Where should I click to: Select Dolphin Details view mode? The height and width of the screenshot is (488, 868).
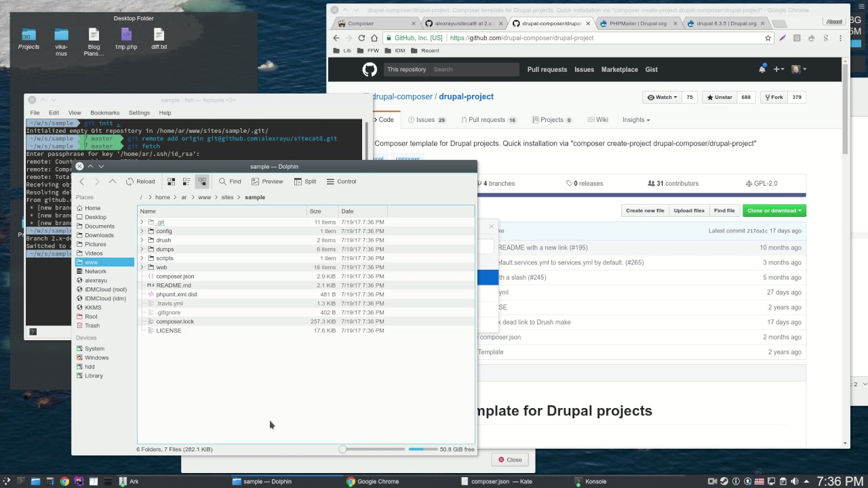(202, 182)
